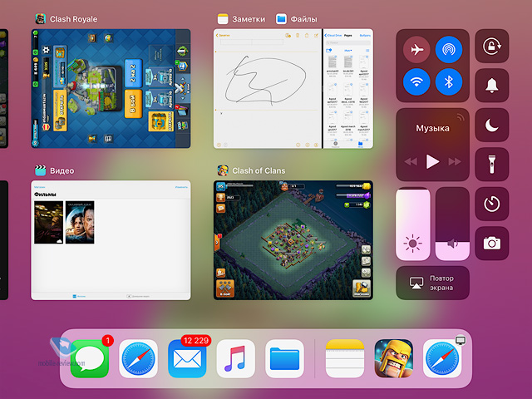Disable Bluetooth in Control Center
This screenshot has width=532, height=399.
(x=449, y=81)
